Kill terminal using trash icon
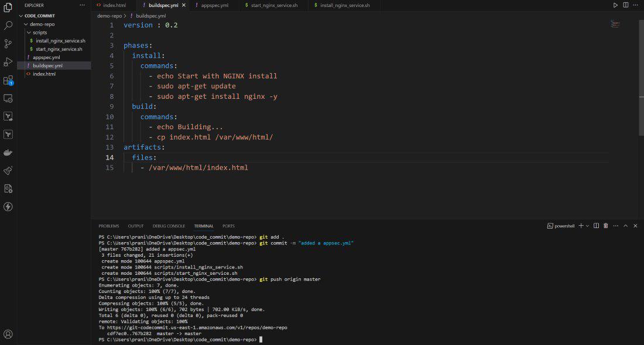Screen dimensions: 644x345 coord(605,226)
